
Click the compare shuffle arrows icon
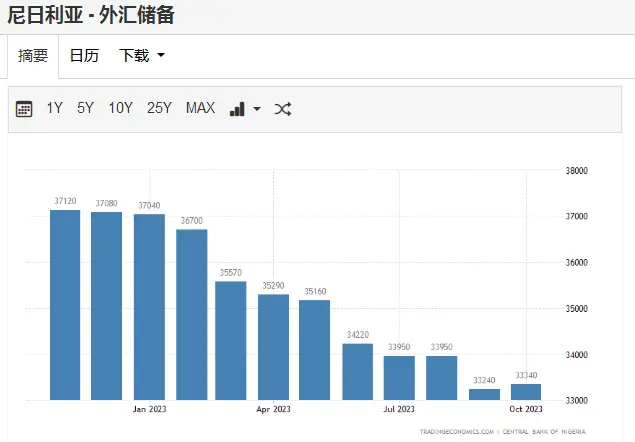(282, 109)
